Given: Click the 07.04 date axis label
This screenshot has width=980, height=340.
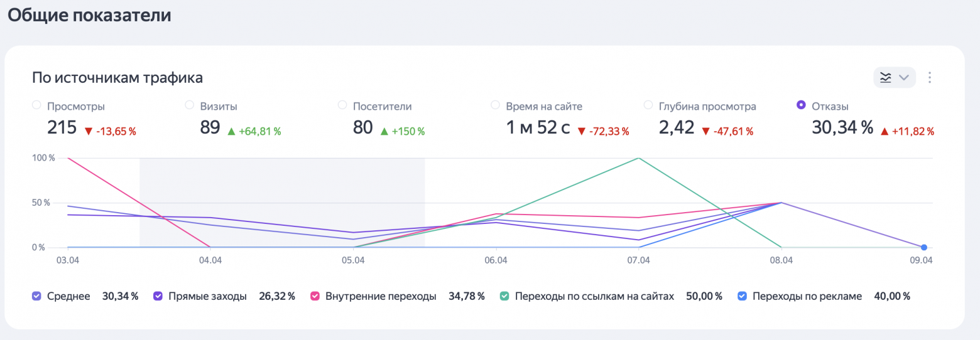Looking at the screenshot, I should click(638, 260).
